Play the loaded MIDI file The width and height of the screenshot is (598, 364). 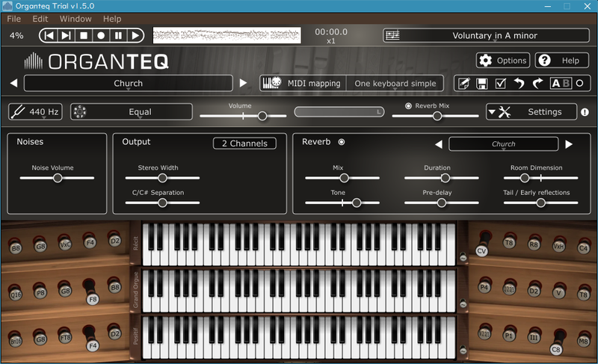tap(135, 35)
